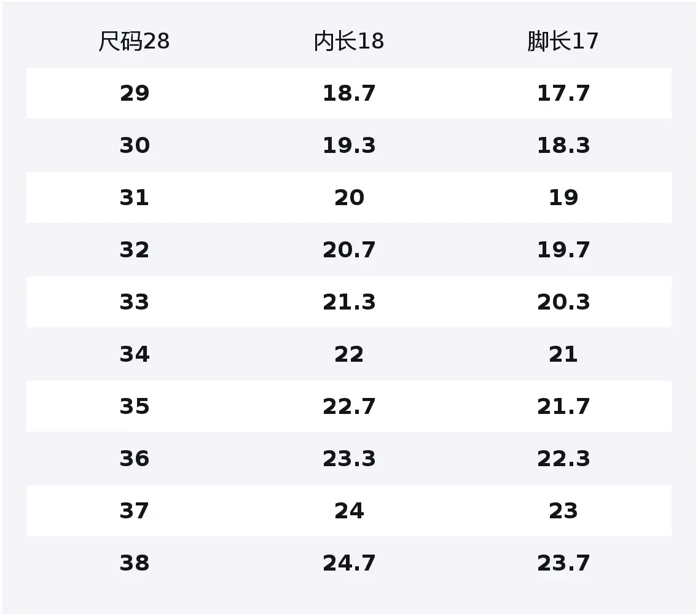Click size 34 row label
The image size is (698, 616).
134,354
